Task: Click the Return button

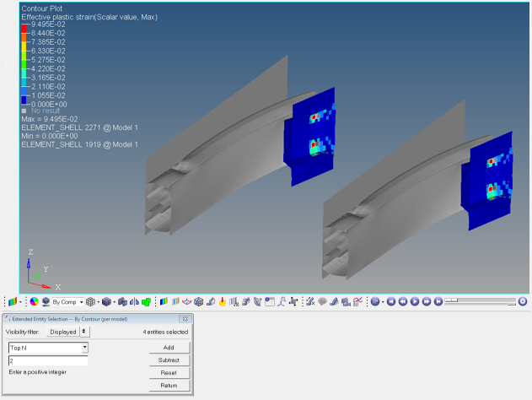Action: 169,386
